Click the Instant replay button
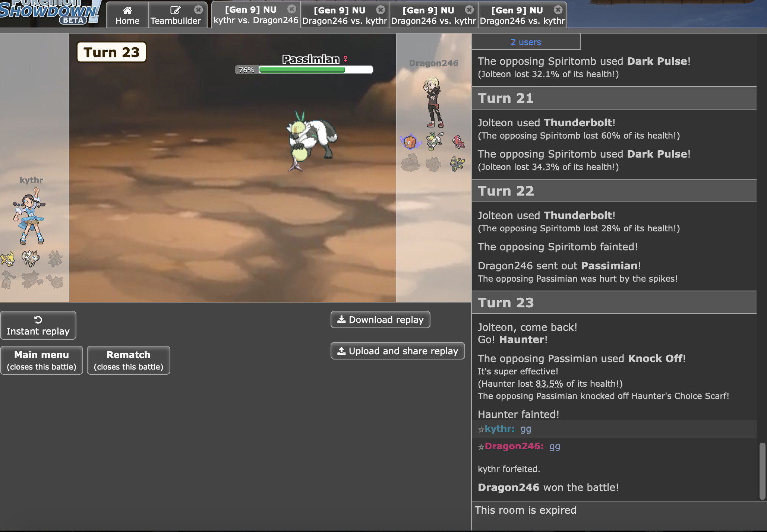The width and height of the screenshot is (767, 532). (x=38, y=325)
